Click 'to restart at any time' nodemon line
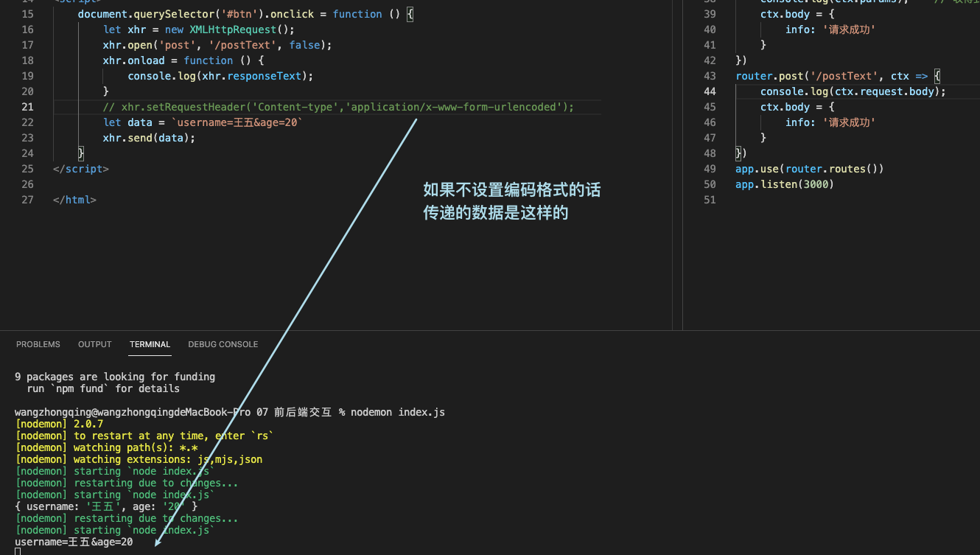The width and height of the screenshot is (980, 555). point(144,436)
